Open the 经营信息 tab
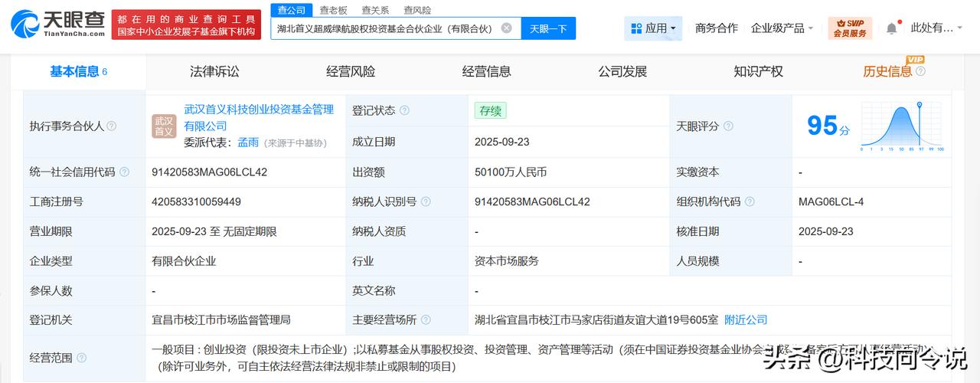Image resolution: width=980 pixels, height=383 pixels. pos(487,71)
